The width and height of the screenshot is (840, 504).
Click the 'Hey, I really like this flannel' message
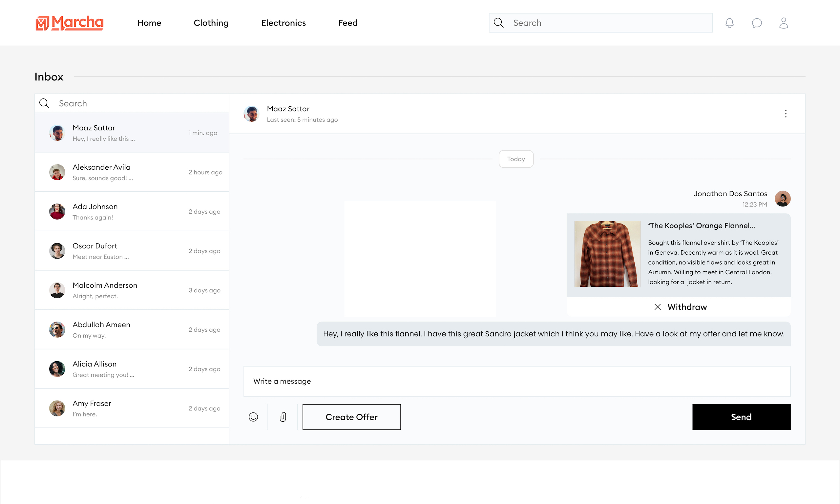click(x=554, y=334)
